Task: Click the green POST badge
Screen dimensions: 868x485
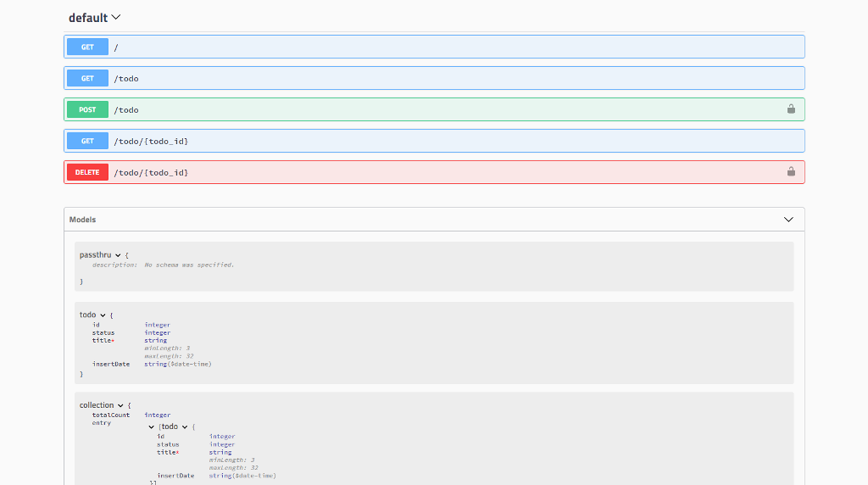Action: pos(87,110)
